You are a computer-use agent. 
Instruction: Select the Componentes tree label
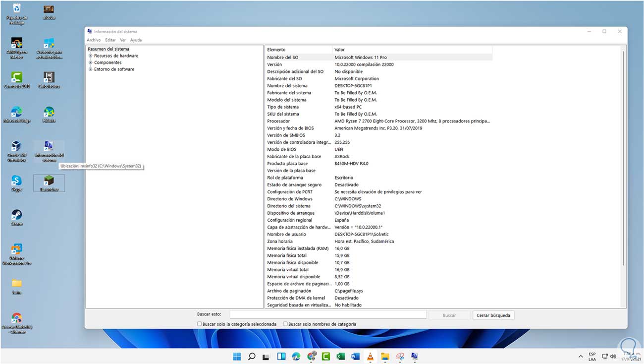click(108, 62)
